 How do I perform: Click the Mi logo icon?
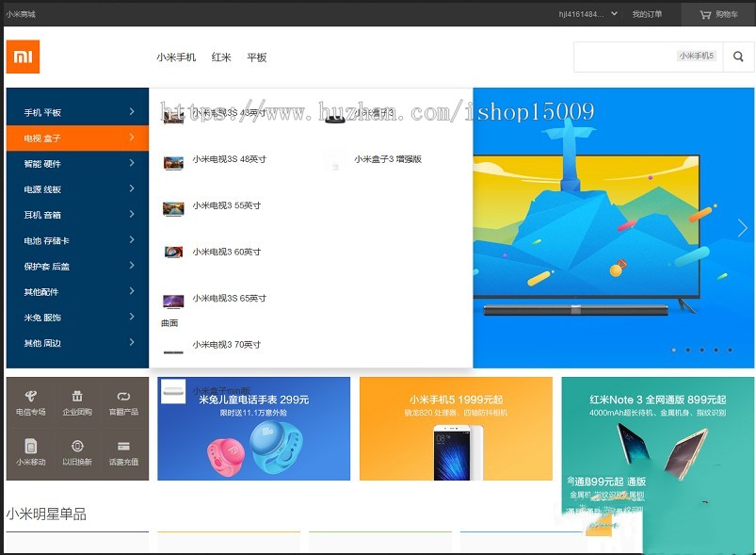23,57
